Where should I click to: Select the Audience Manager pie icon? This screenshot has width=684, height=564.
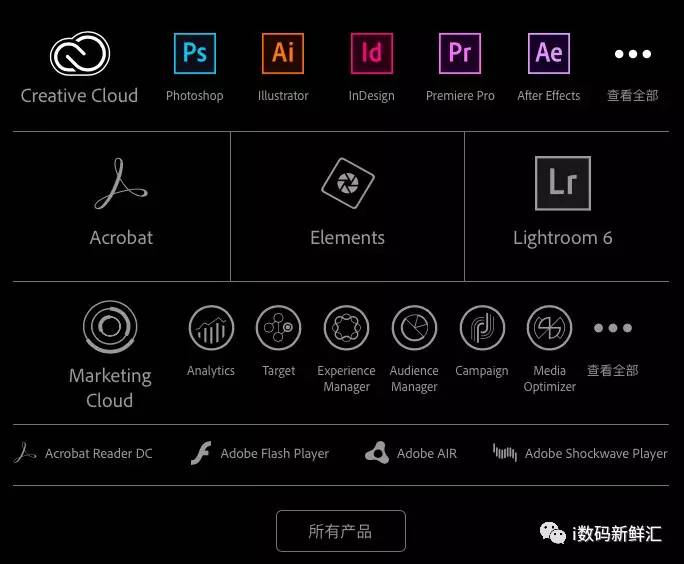pyautogui.click(x=414, y=328)
